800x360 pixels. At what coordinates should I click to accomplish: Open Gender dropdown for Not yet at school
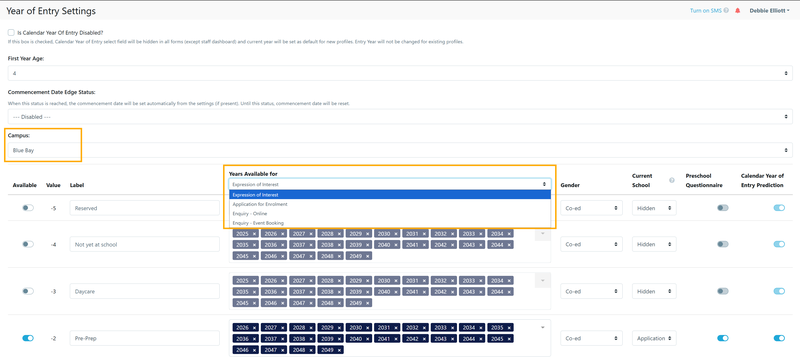[591, 244]
